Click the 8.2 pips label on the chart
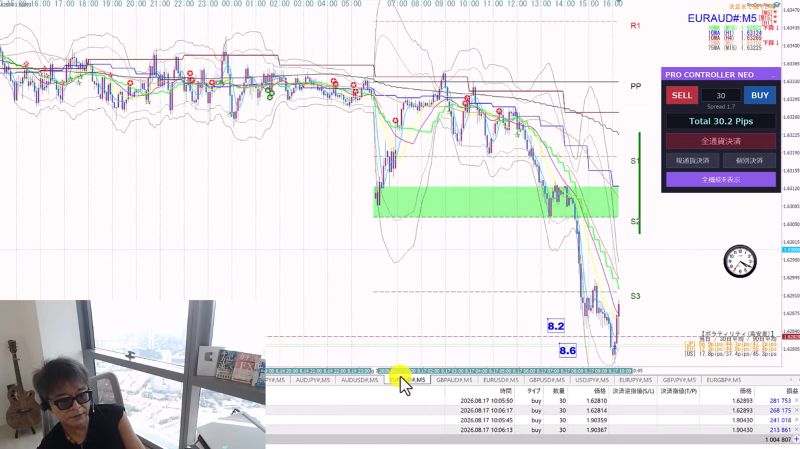Viewport: 800px width, 449px height. [556, 326]
